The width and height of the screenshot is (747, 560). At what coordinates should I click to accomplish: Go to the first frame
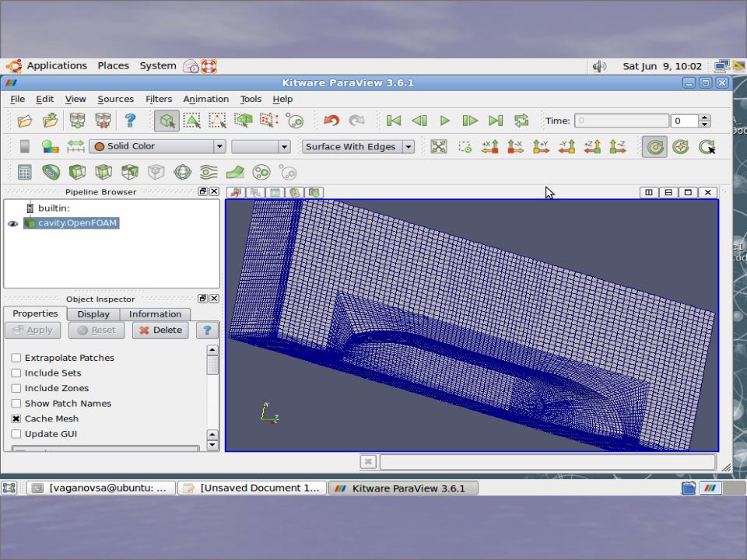[x=394, y=121]
